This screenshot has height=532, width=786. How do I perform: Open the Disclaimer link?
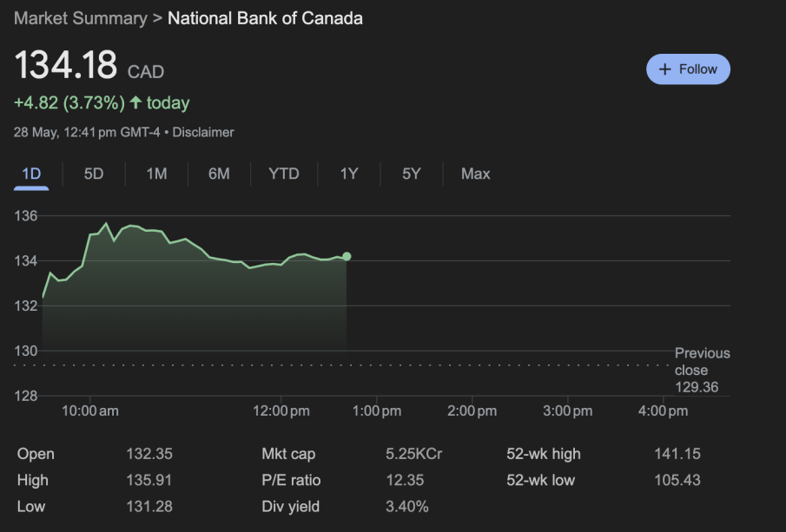[x=203, y=132]
